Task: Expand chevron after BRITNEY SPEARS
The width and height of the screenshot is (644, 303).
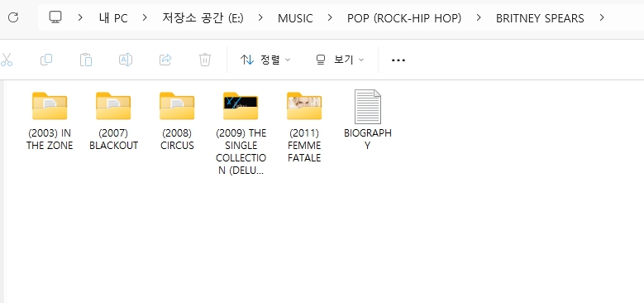Action: 602,17
